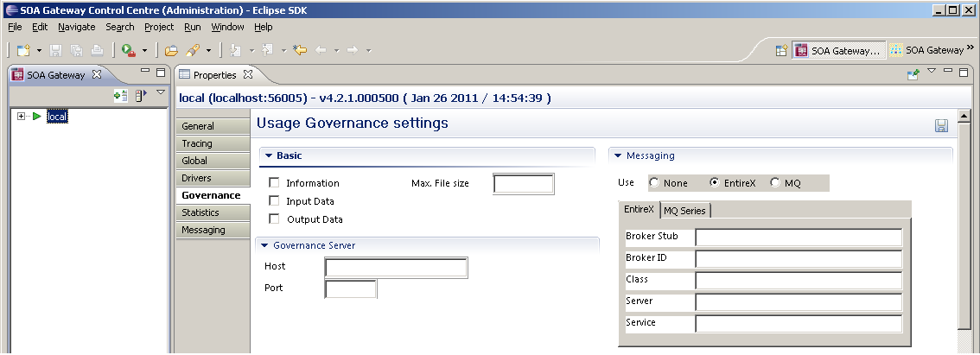The width and height of the screenshot is (980, 355).
Task: Click the Save All toolbar icon
Action: click(76, 50)
